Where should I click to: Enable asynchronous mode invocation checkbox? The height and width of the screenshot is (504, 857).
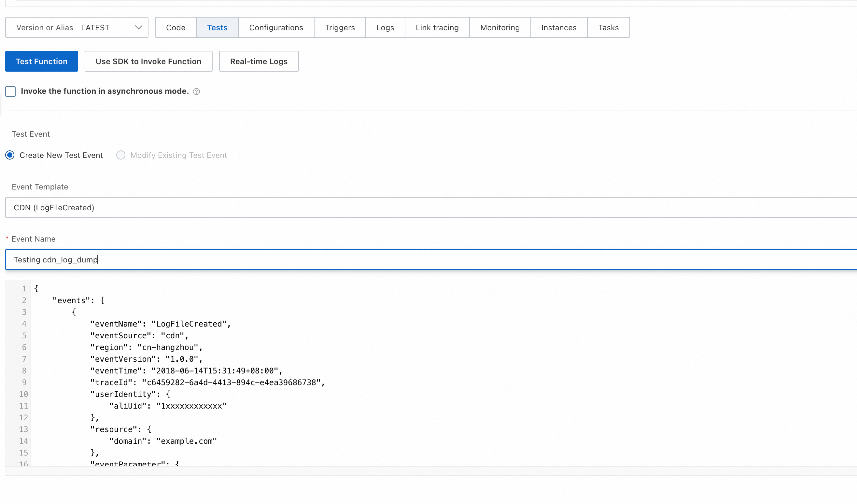[x=10, y=91]
